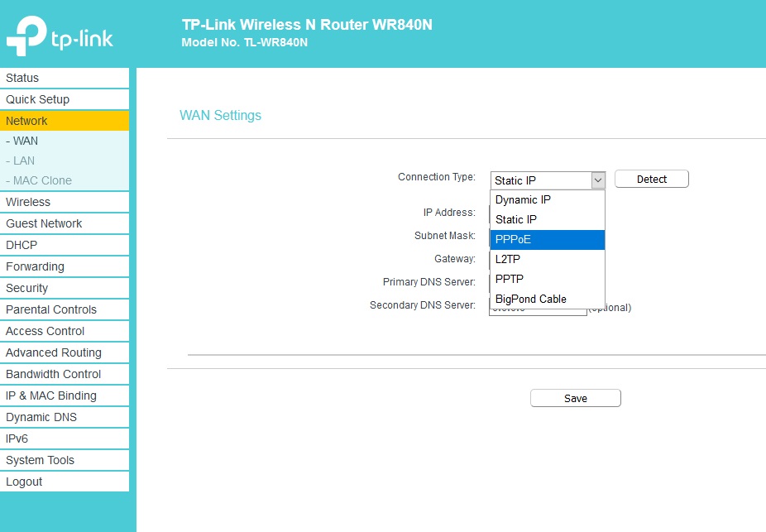This screenshot has width=766, height=532.
Task: Open the Security menu
Action: point(65,288)
